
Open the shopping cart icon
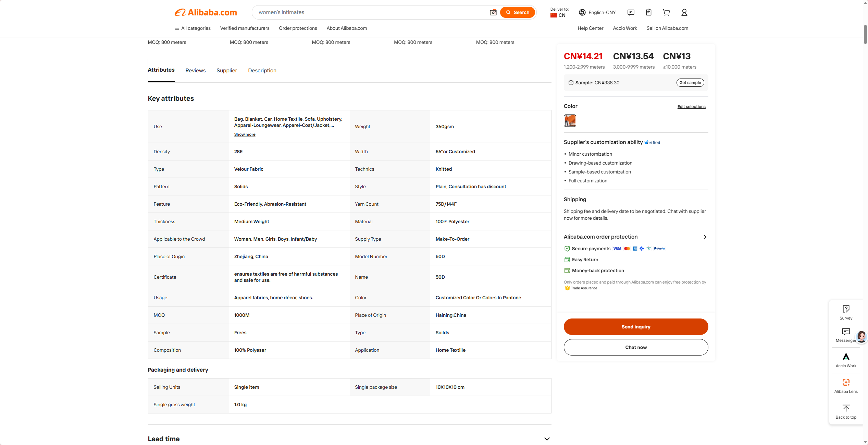[666, 12]
